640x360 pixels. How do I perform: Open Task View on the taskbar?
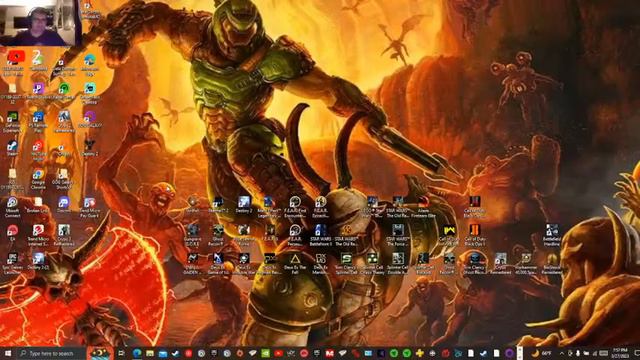point(121,353)
